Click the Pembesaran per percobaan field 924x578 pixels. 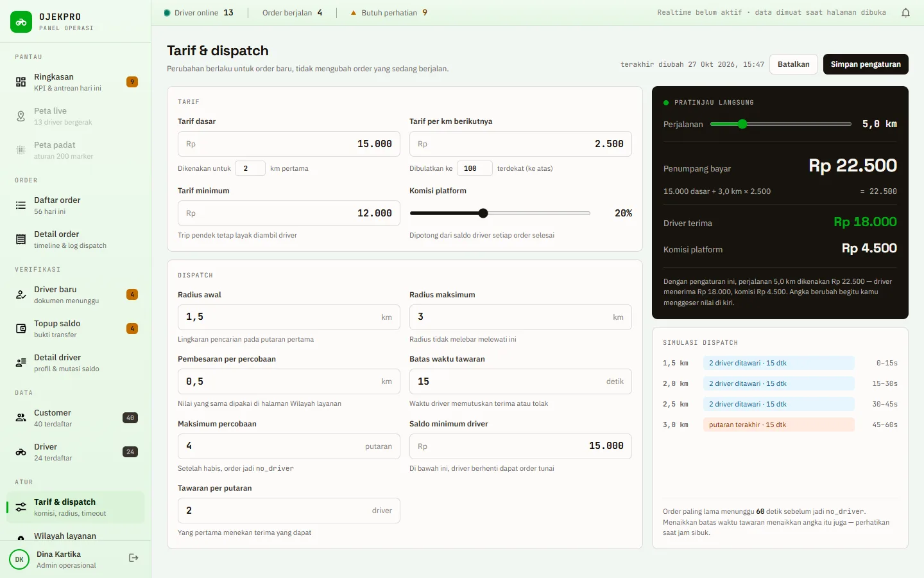[289, 381]
